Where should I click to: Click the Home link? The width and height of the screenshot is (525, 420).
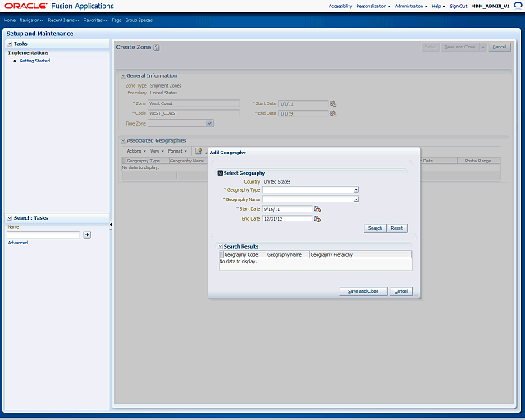click(x=10, y=21)
